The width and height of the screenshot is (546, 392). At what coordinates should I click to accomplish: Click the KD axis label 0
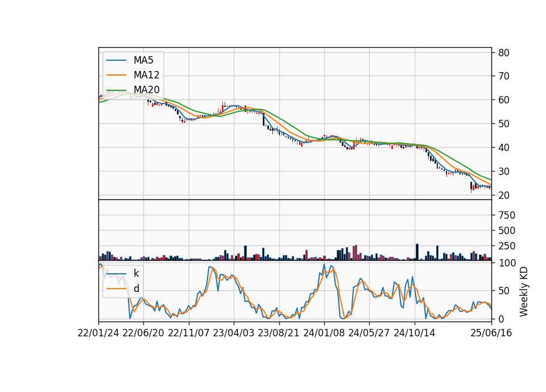pos(501,319)
